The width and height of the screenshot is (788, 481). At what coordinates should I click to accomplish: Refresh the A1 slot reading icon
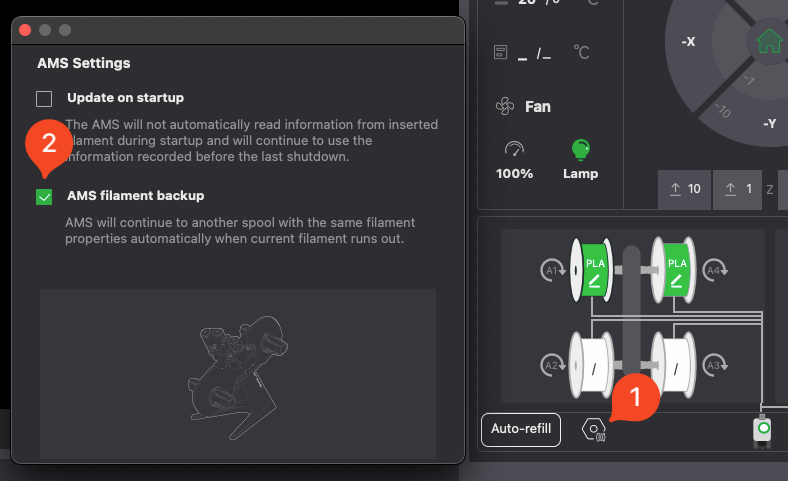point(550,270)
